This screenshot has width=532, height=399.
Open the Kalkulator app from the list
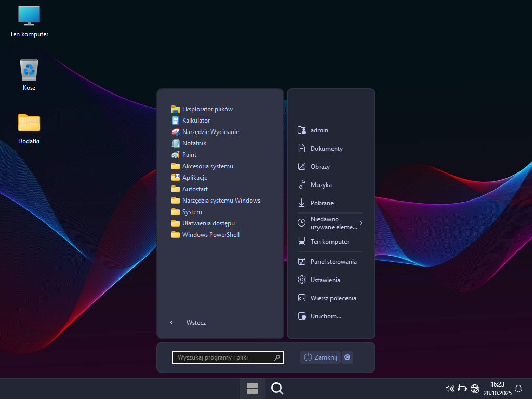[x=196, y=121]
